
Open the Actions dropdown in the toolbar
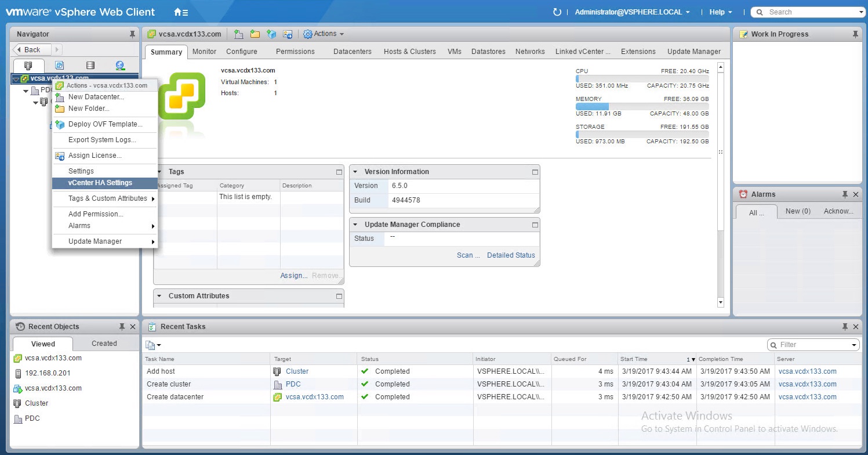click(324, 34)
